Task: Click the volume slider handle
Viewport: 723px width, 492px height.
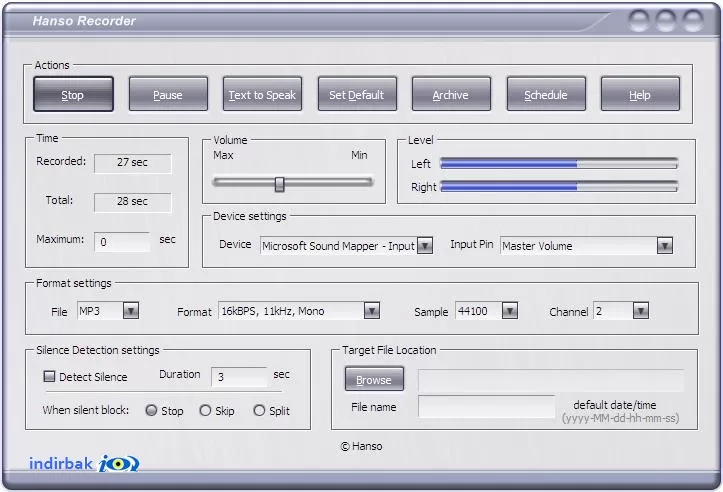Action: (x=279, y=184)
